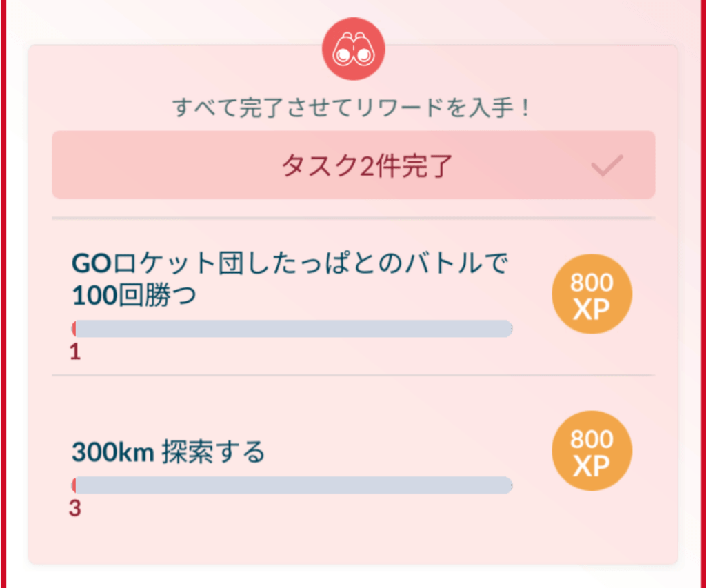Viewport: 706px width, 588px height.
Task: Click red filled start of 300km progress bar
Action: coord(73,485)
